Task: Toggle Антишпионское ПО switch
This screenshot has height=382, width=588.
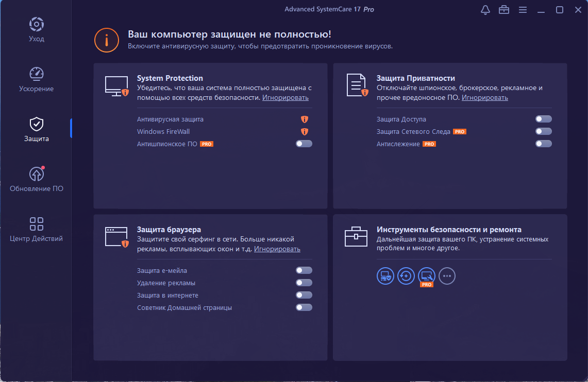Action: click(304, 144)
